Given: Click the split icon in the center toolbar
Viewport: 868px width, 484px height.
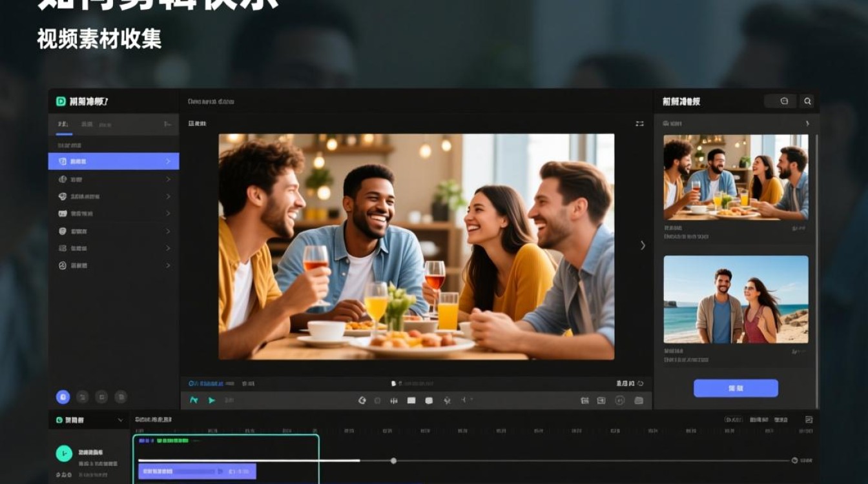Looking at the screenshot, I should [394, 401].
